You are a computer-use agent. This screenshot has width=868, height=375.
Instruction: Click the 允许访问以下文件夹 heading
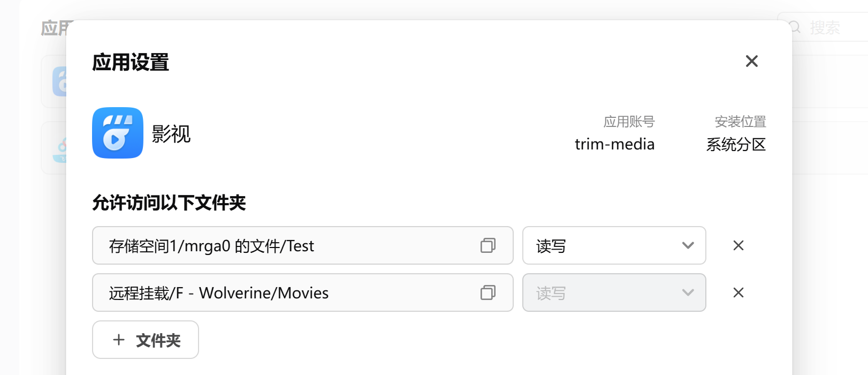(x=169, y=203)
